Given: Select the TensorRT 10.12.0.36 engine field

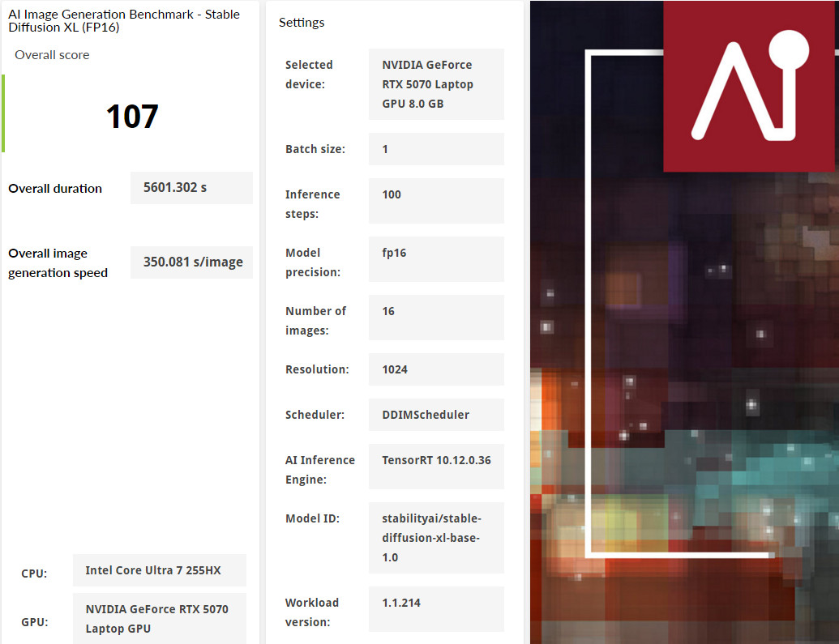Looking at the screenshot, I should [436, 467].
